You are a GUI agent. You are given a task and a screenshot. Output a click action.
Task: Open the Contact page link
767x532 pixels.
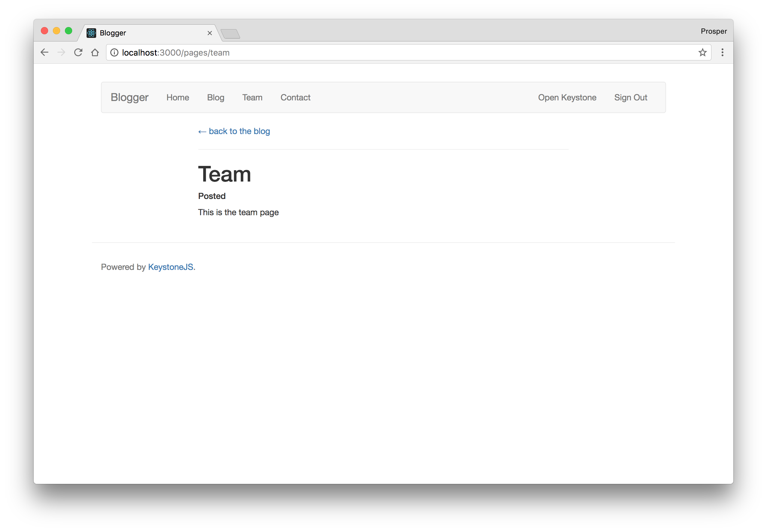tap(295, 98)
